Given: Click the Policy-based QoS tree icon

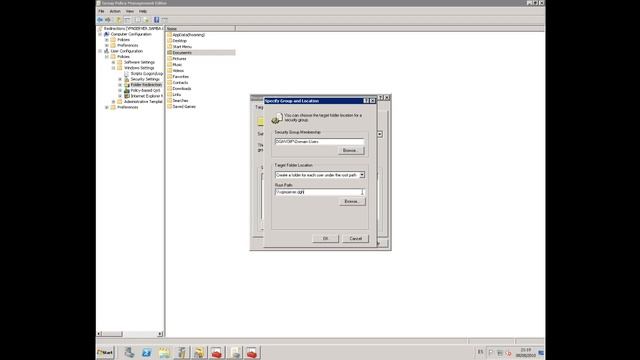Looking at the screenshot, I should tap(127, 90).
